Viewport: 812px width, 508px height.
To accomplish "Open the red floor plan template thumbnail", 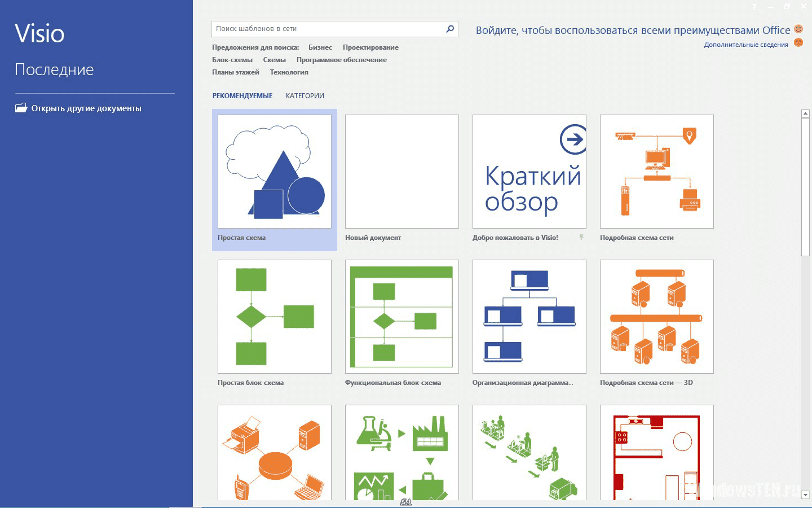I will click(657, 453).
